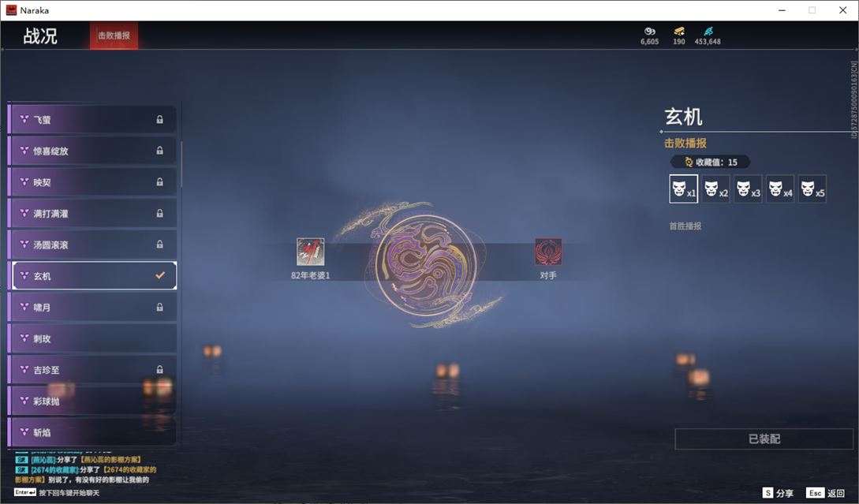Open the shared 燕沁高的影棚方案 chat link

coord(112,460)
